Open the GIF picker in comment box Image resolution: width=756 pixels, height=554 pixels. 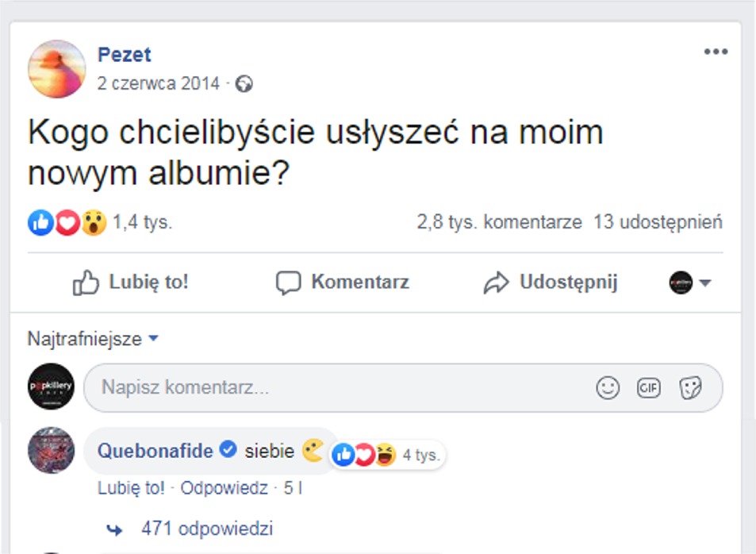tap(649, 388)
